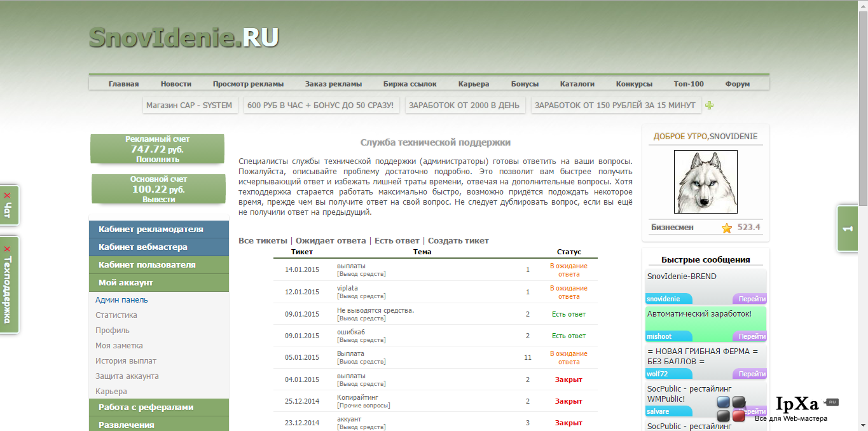
Task: Open user mishoot in quick messages
Action: 669,336
